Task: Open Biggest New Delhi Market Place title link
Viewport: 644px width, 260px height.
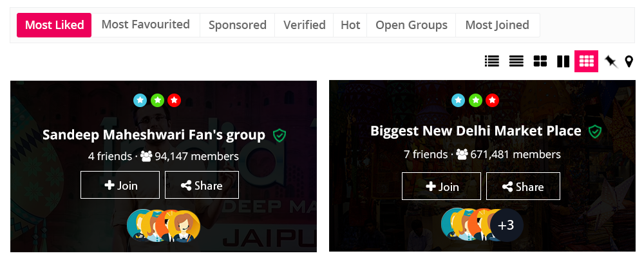Action: 475,131
